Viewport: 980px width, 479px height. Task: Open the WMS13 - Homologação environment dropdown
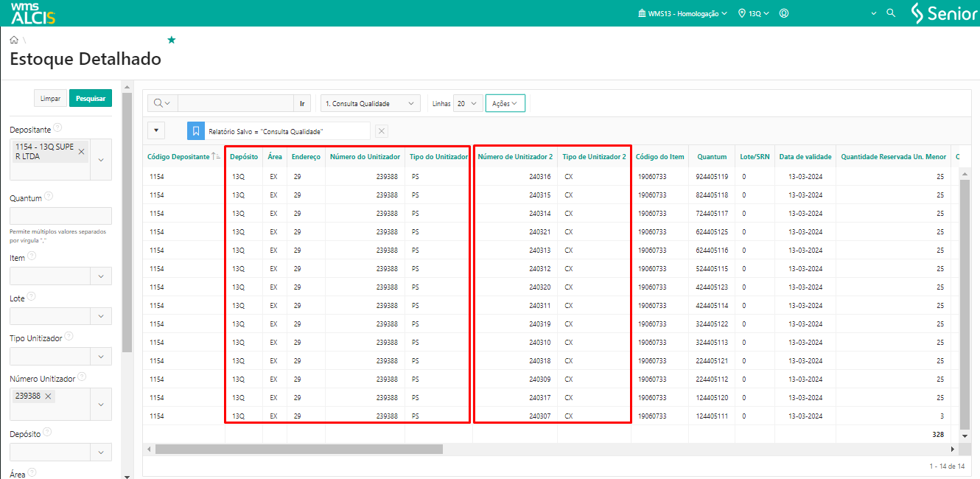coord(682,13)
